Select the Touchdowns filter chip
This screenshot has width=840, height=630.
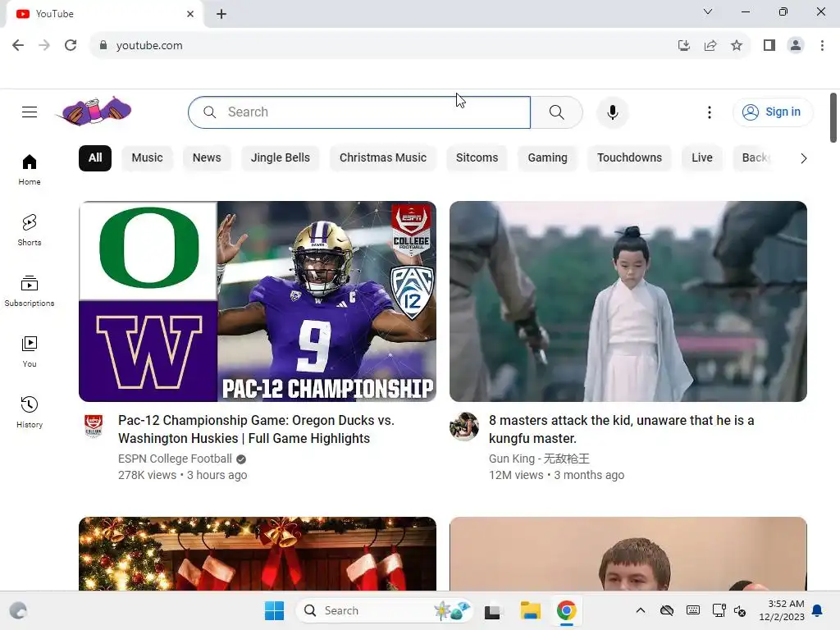click(x=629, y=158)
